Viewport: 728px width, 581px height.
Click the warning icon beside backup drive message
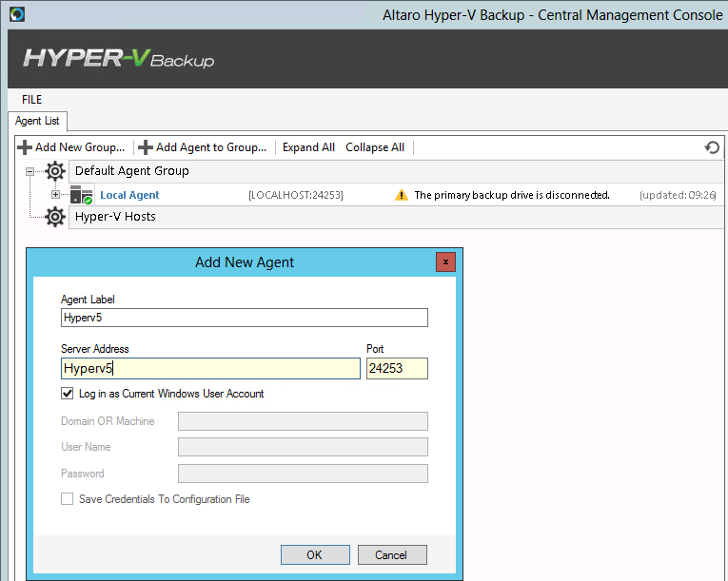coord(402,195)
